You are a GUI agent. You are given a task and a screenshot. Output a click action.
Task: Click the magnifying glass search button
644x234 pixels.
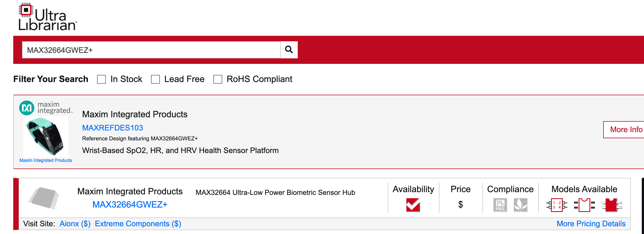(x=289, y=50)
